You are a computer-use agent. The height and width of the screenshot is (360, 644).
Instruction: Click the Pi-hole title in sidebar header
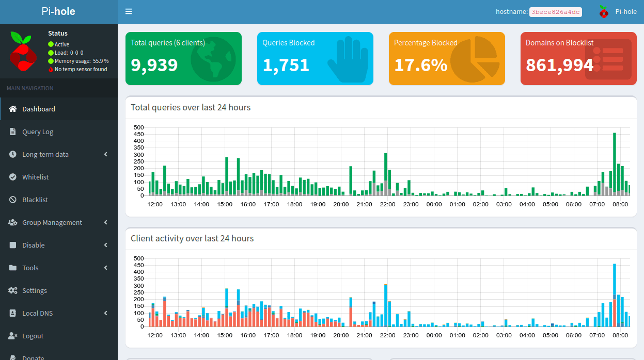[x=58, y=11]
